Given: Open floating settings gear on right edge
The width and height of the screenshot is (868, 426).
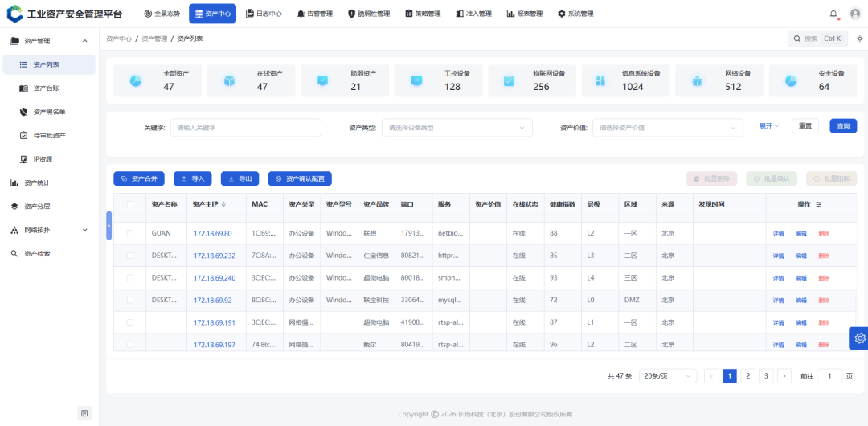Looking at the screenshot, I should tap(859, 338).
